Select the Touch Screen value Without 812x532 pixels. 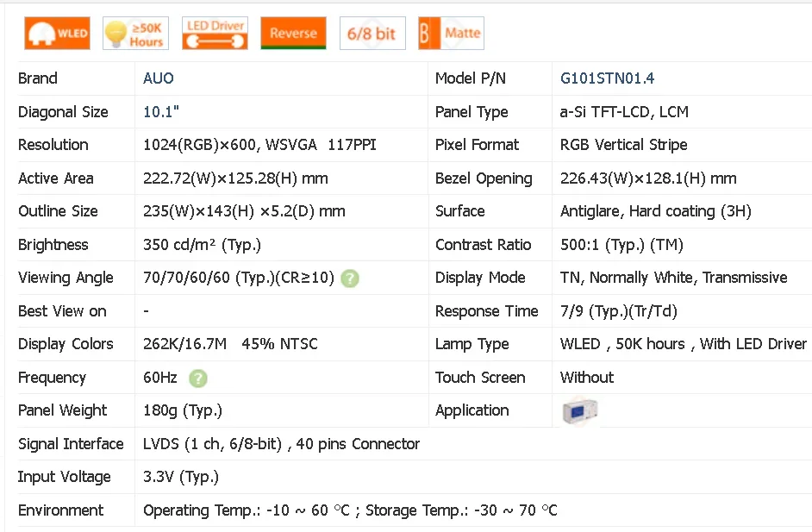point(587,377)
